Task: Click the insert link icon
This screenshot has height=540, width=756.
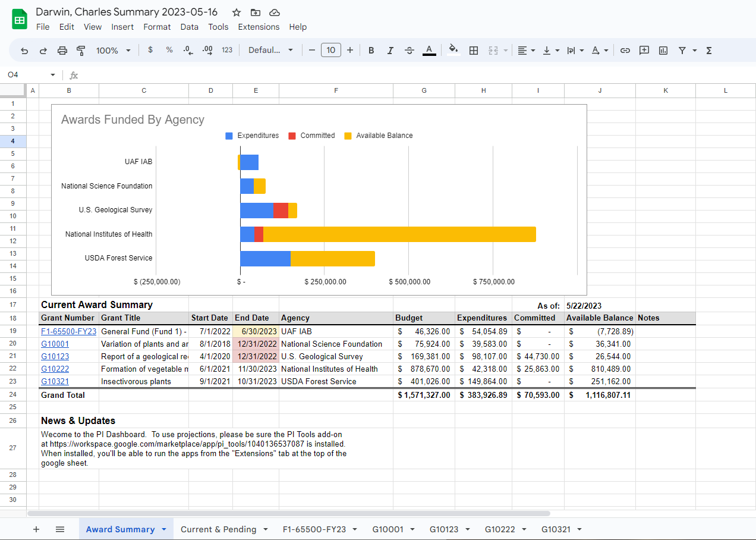Action: coord(625,51)
